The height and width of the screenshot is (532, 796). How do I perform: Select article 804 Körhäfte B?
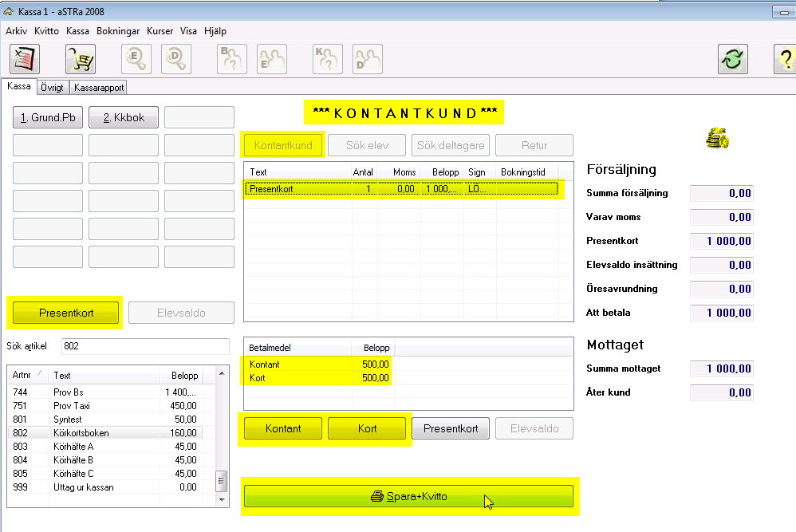tap(105, 460)
